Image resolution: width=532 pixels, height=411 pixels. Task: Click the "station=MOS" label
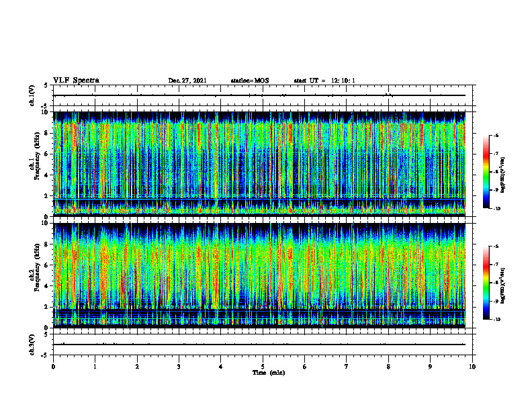(x=250, y=81)
